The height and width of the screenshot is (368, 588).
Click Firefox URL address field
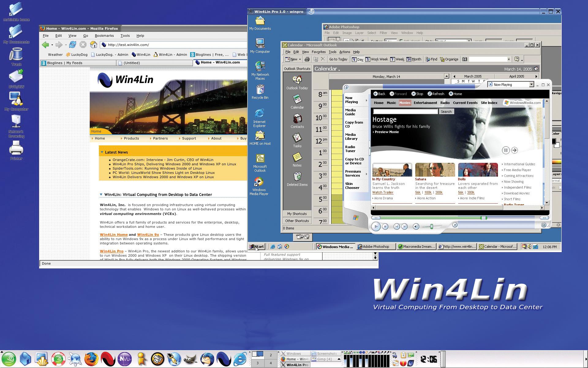coord(173,45)
